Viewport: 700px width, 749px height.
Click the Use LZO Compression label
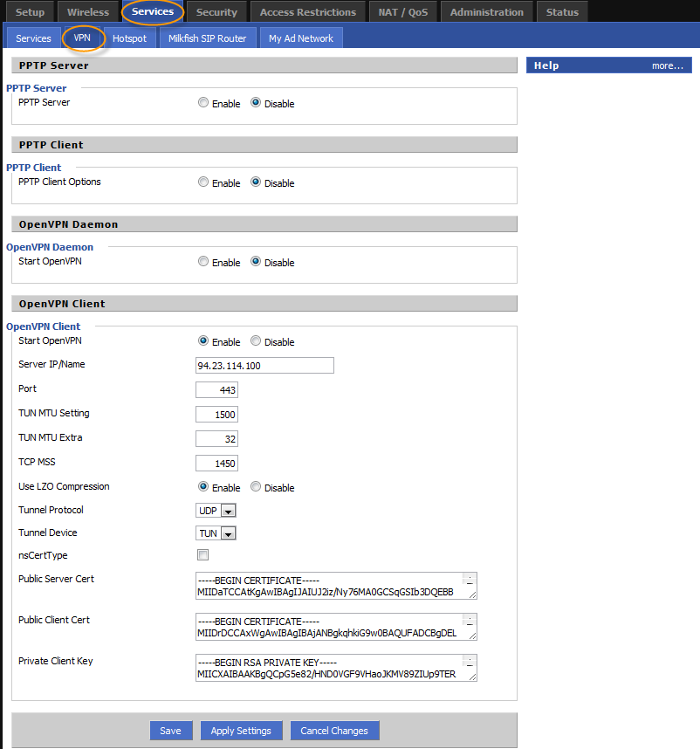(x=64, y=486)
